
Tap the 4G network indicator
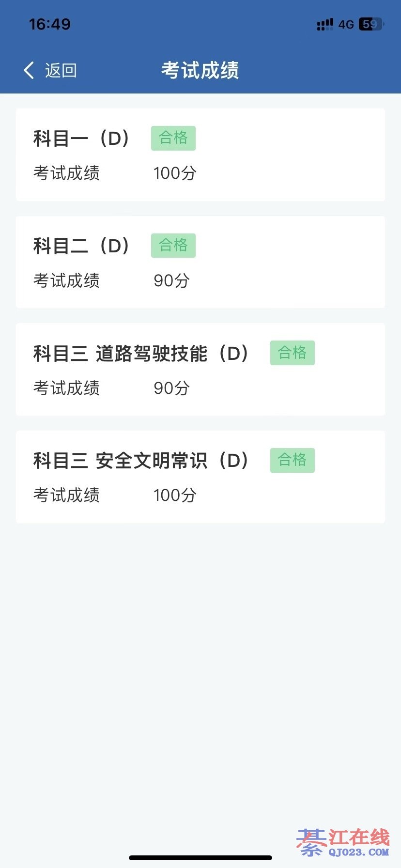coord(346,24)
